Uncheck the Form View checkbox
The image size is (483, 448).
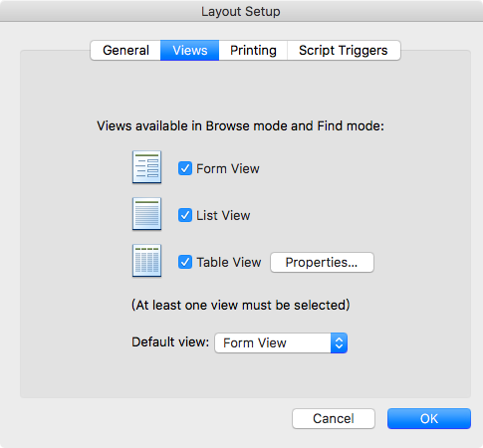click(185, 168)
